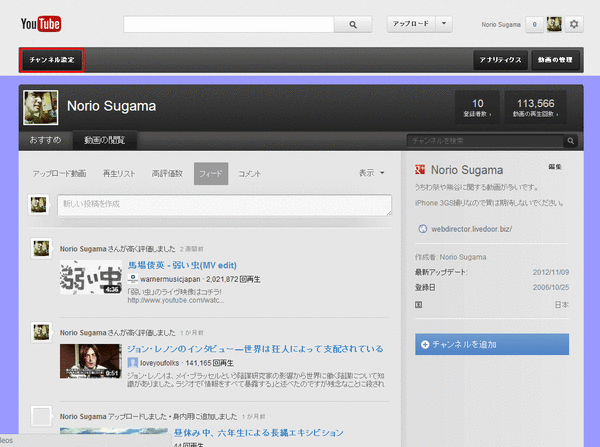
Task: Select the 再生リスト tab
Action: 119,174
